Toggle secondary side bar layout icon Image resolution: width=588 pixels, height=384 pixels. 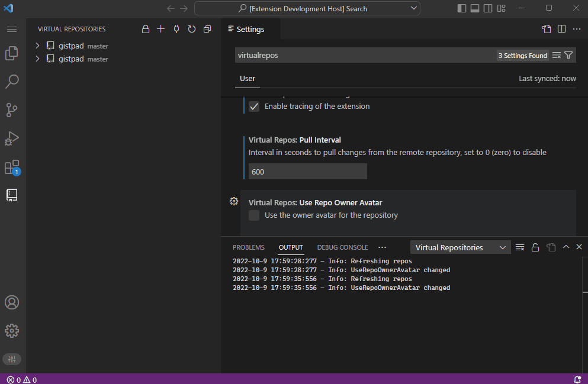click(488, 8)
